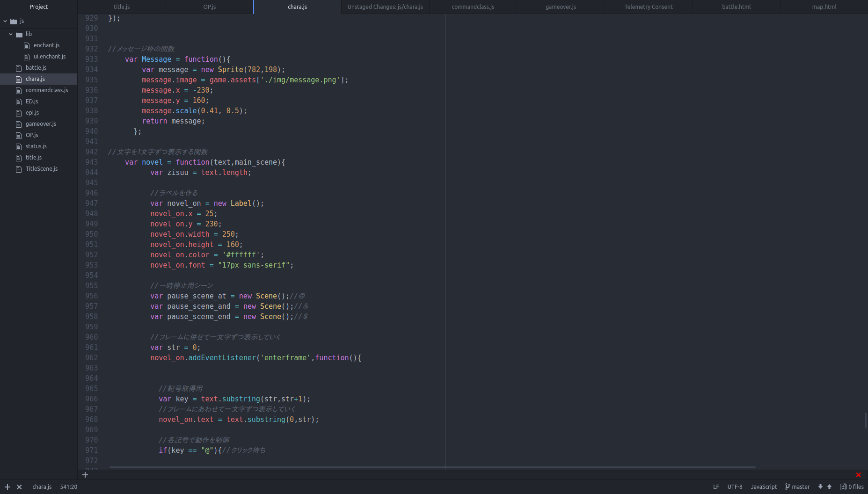The width and height of the screenshot is (868, 494).
Task: Click file icon beside battle.js
Action: (x=19, y=68)
